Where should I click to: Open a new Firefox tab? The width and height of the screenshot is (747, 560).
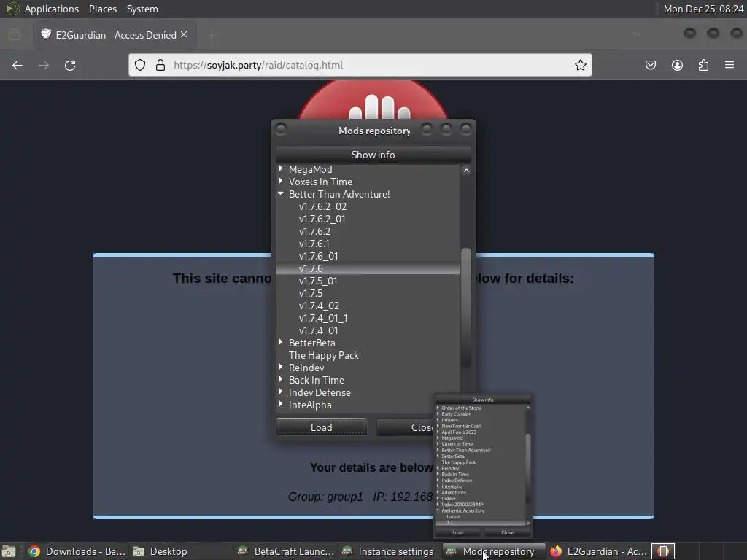[212, 34]
